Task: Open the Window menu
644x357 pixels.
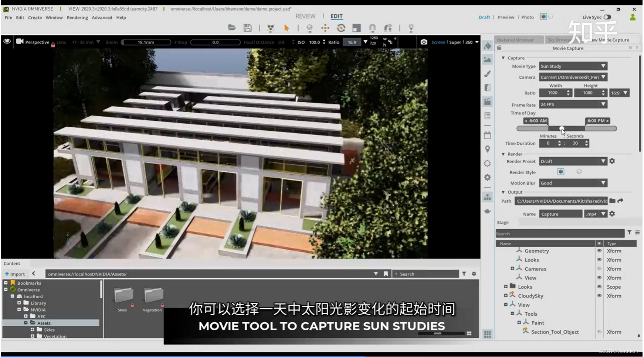Action: tap(54, 17)
